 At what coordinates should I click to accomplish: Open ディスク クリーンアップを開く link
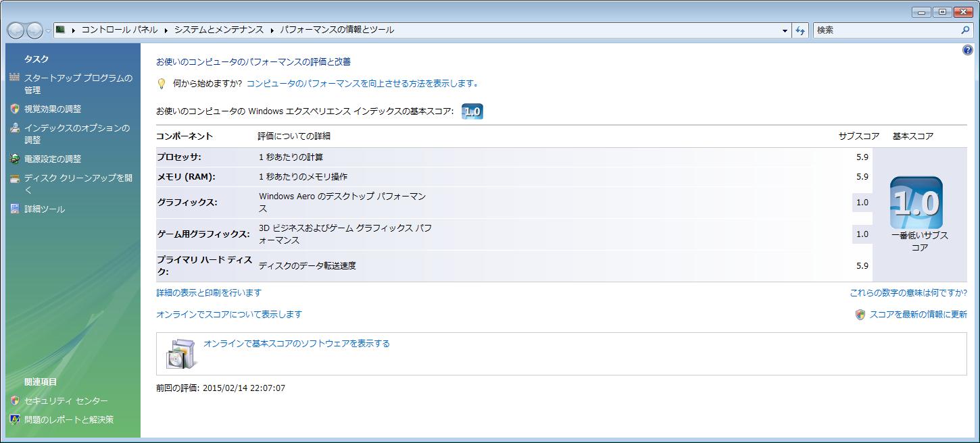pyautogui.click(x=78, y=184)
